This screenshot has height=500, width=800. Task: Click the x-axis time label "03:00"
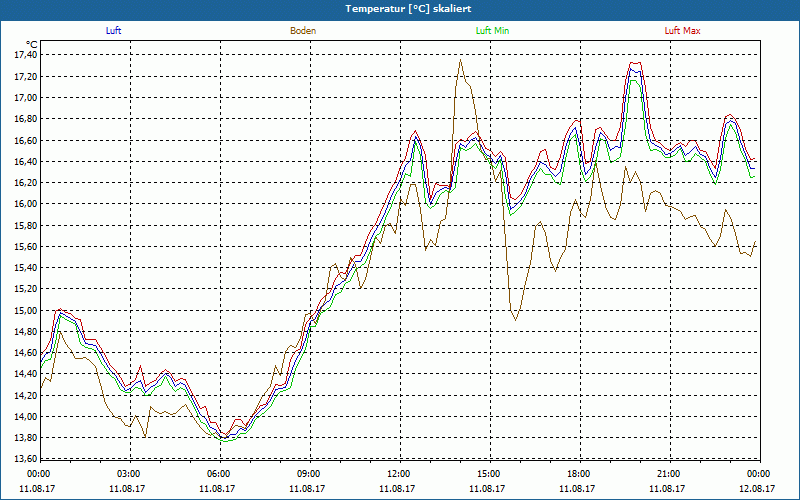(127, 474)
